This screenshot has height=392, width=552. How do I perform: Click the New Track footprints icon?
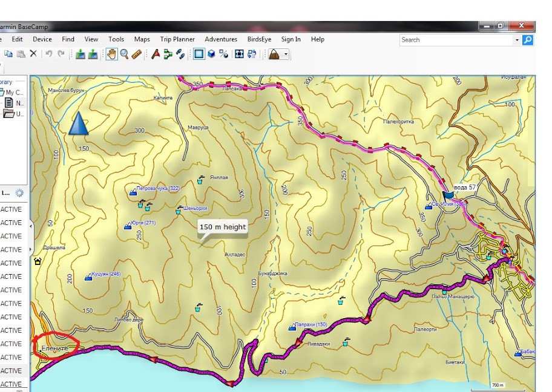tap(180, 54)
